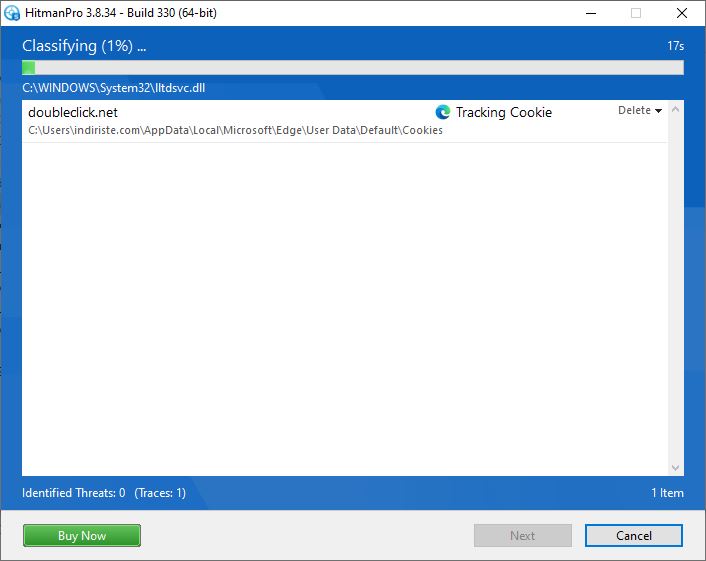This screenshot has height=561, width=706.
Task: Click the greyed-out Next button
Action: tap(523, 535)
